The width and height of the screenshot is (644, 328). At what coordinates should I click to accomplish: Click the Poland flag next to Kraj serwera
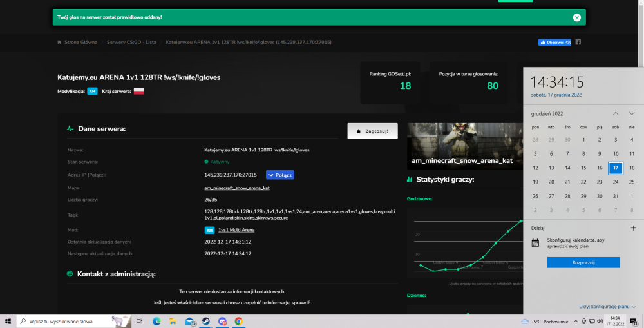139,92
